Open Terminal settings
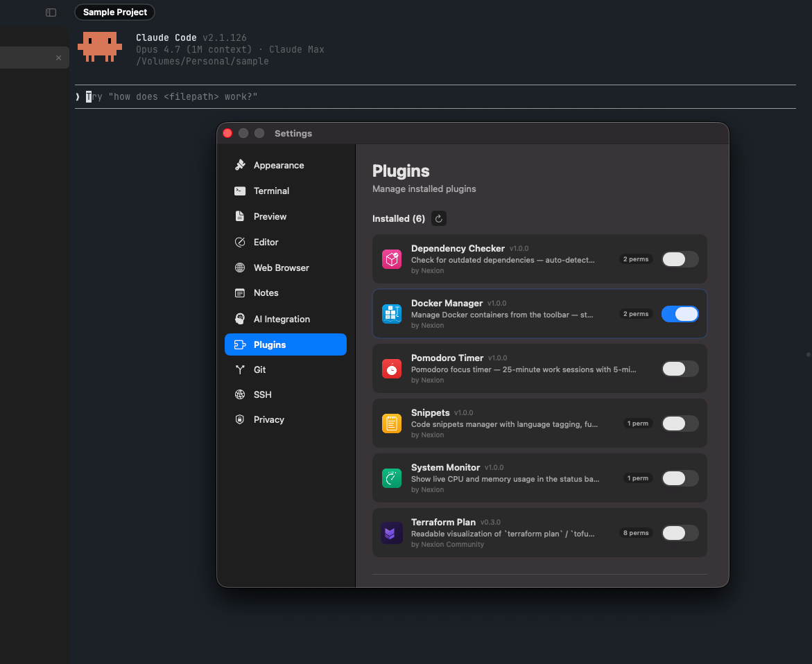 point(285,191)
